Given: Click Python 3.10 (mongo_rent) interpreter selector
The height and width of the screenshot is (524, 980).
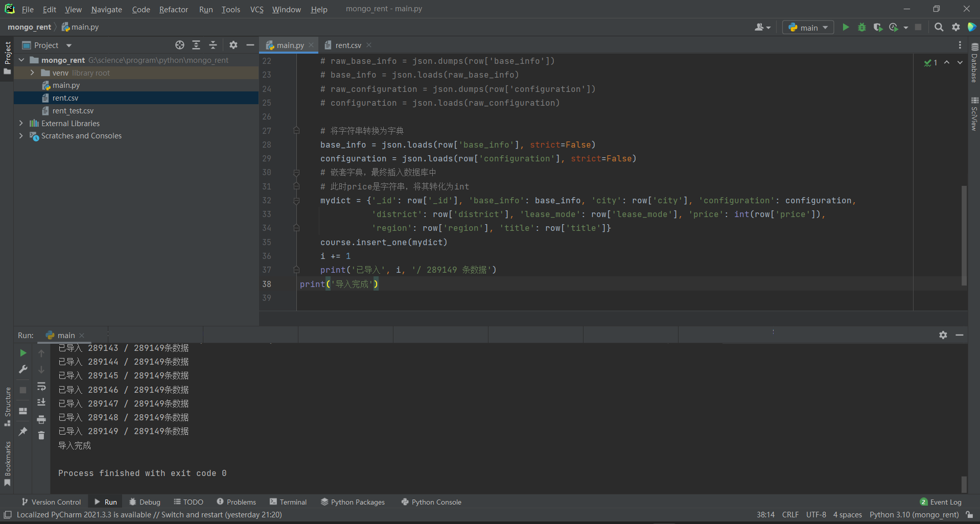Looking at the screenshot, I should point(914,515).
